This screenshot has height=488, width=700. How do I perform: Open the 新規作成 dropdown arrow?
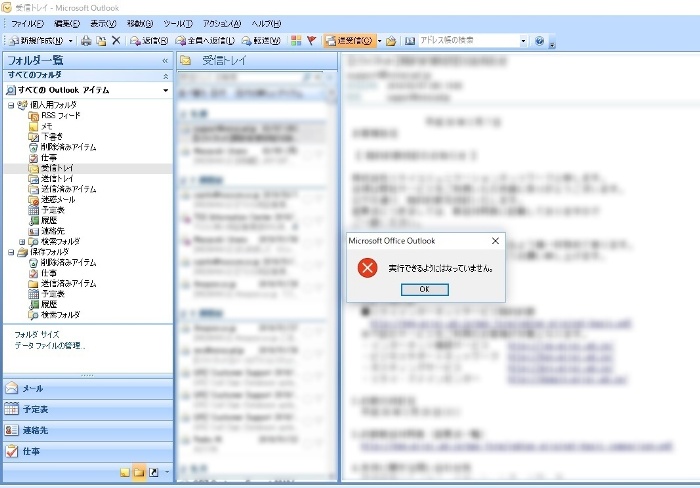pos(71,41)
